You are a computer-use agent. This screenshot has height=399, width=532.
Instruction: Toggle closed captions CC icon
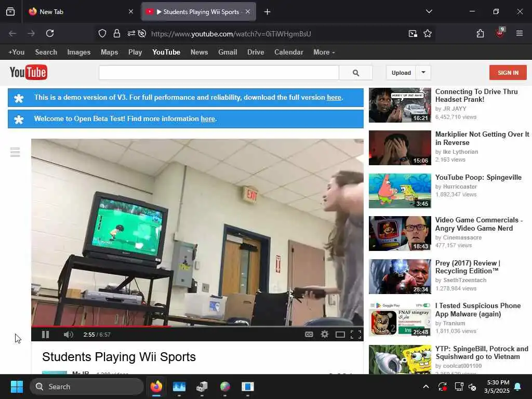click(x=309, y=335)
